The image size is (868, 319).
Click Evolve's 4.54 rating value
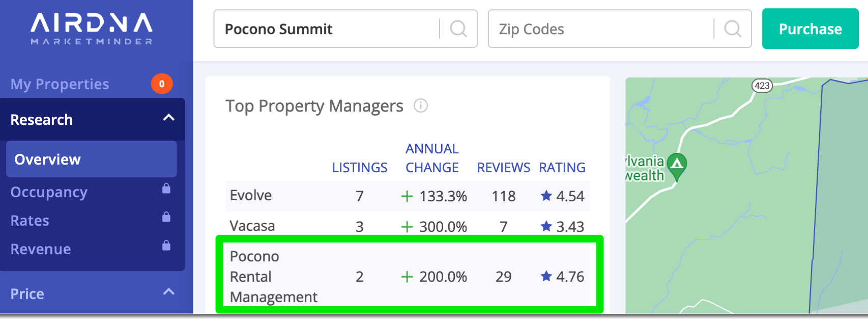click(570, 196)
